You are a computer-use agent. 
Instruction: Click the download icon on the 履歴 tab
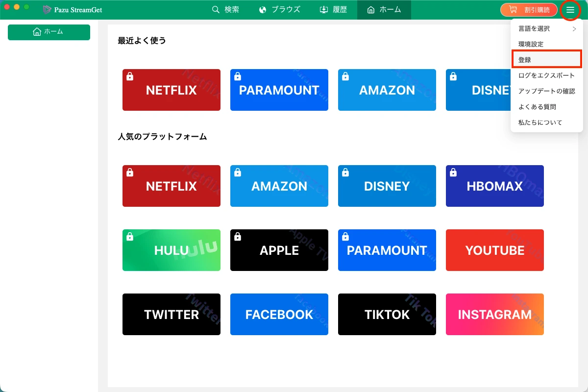324,9
